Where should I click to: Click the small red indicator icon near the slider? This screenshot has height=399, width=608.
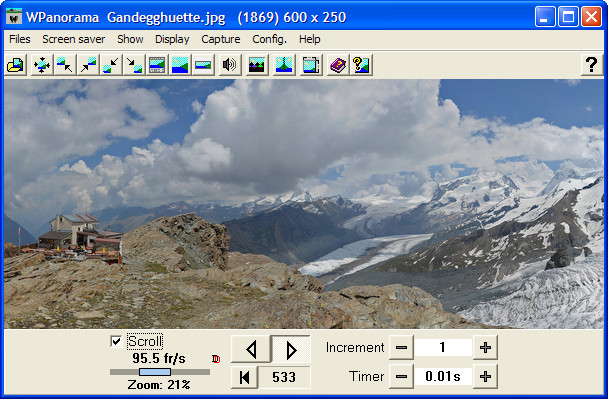pos(216,359)
